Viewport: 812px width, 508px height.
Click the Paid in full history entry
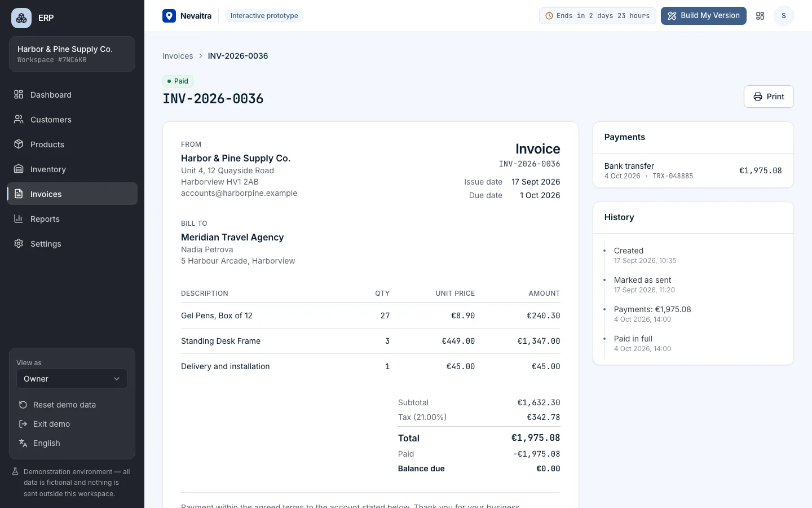(x=643, y=343)
